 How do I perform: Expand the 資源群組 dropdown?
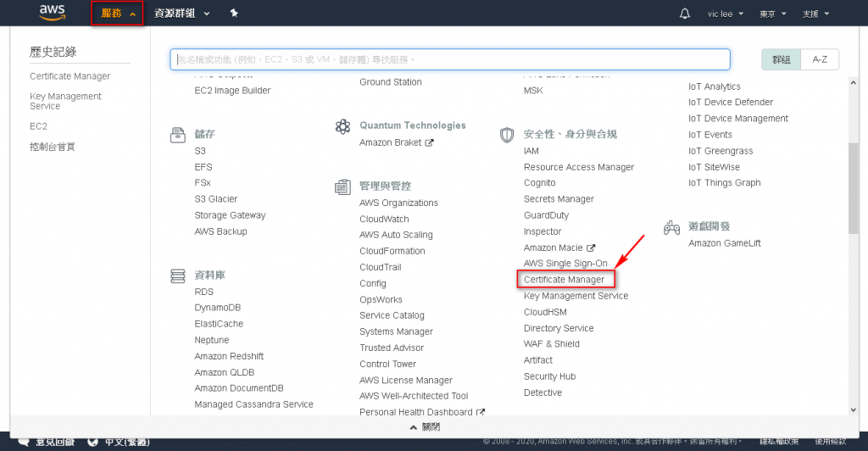(181, 14)
